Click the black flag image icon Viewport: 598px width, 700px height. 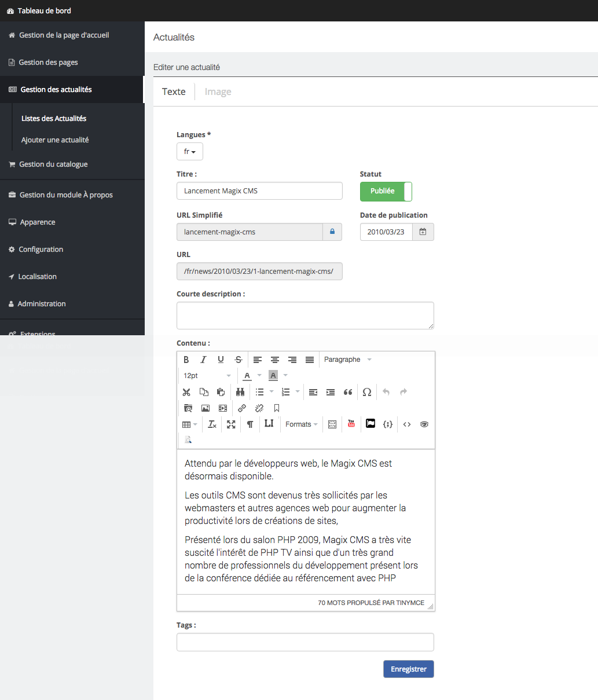(x=370, y=424)
